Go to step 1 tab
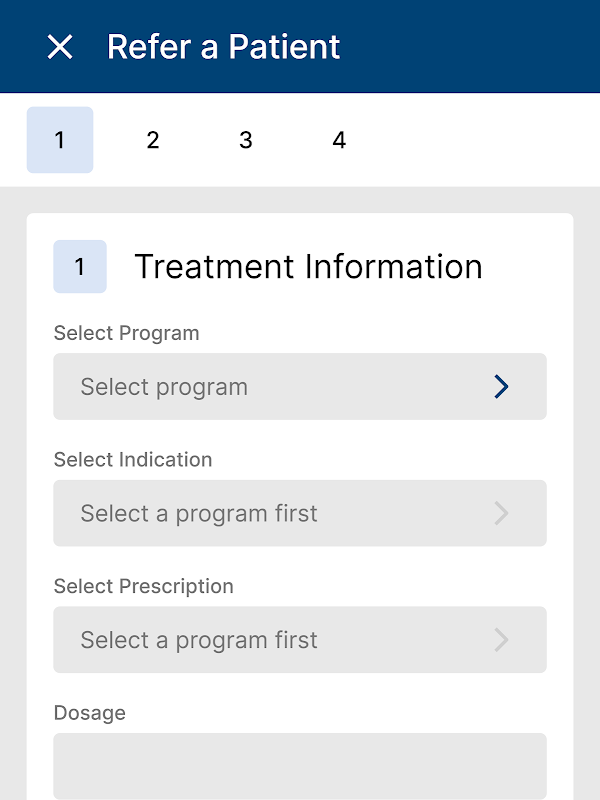The image size is (600, 800). [60, 140]
